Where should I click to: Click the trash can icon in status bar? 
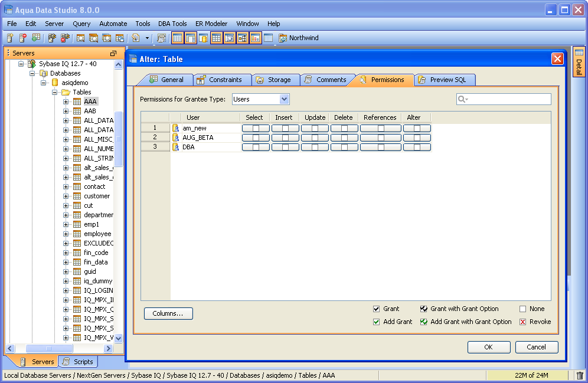580,375
